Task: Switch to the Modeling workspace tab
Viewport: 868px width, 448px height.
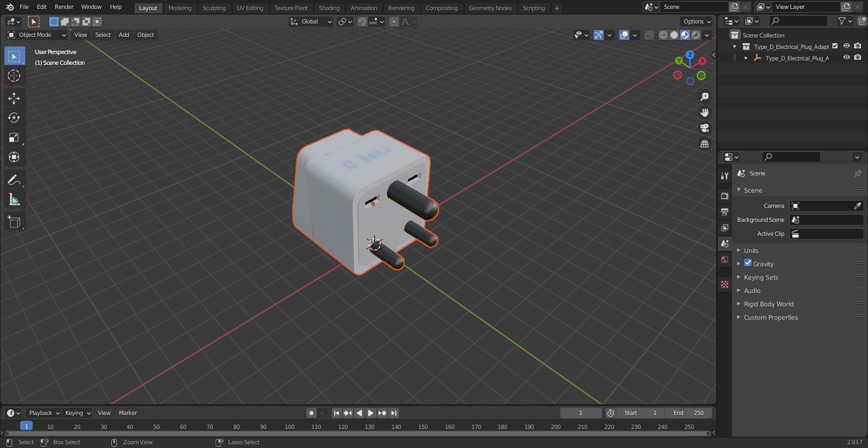Action: pos(180,8)
